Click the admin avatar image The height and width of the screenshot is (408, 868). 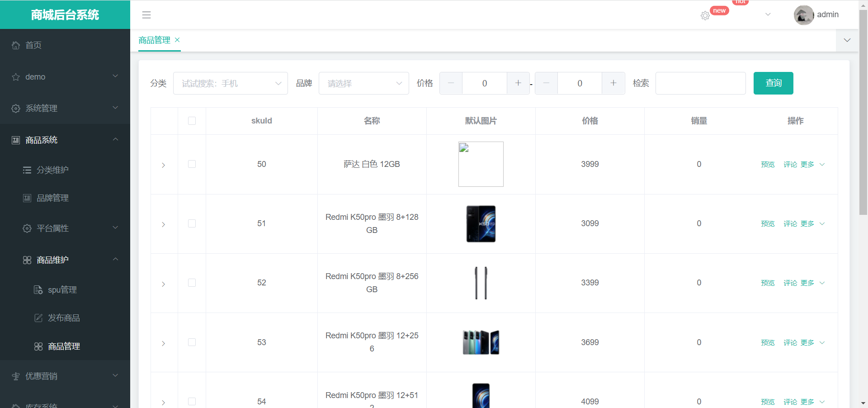(804, 15)
